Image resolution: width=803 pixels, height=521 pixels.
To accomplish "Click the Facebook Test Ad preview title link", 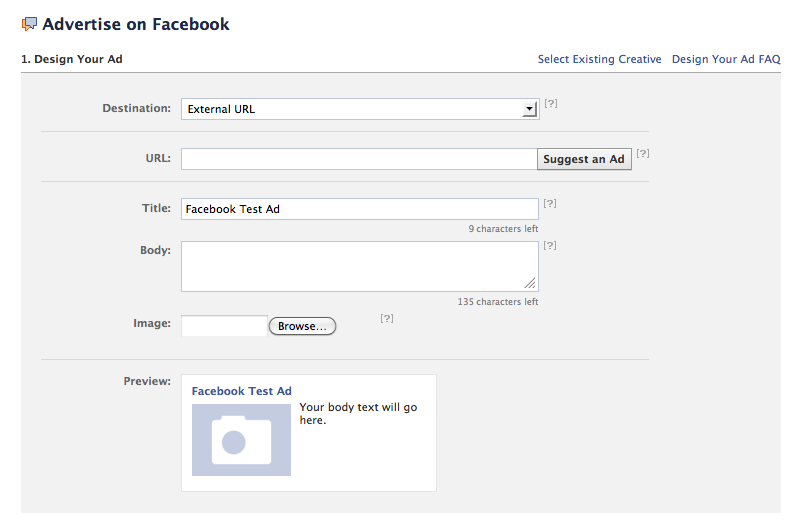I will (242, 391).
